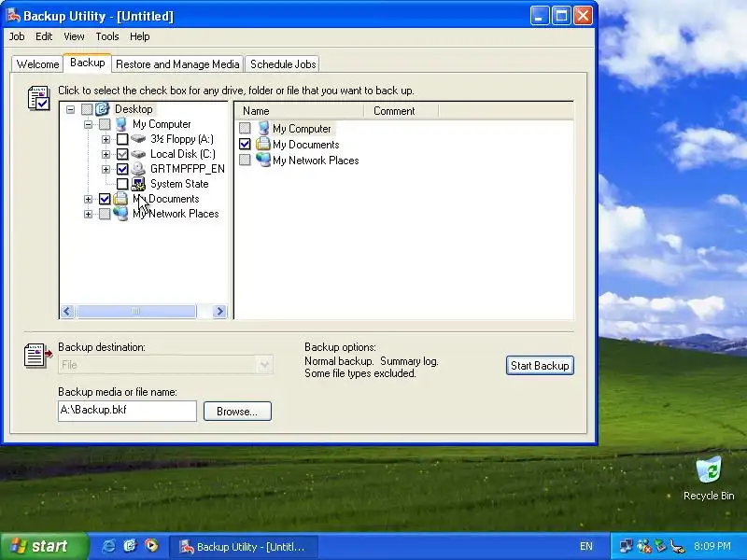Open the Windows start menu
The height and width of the screenshot is (560, 747).
click(44, 546)
